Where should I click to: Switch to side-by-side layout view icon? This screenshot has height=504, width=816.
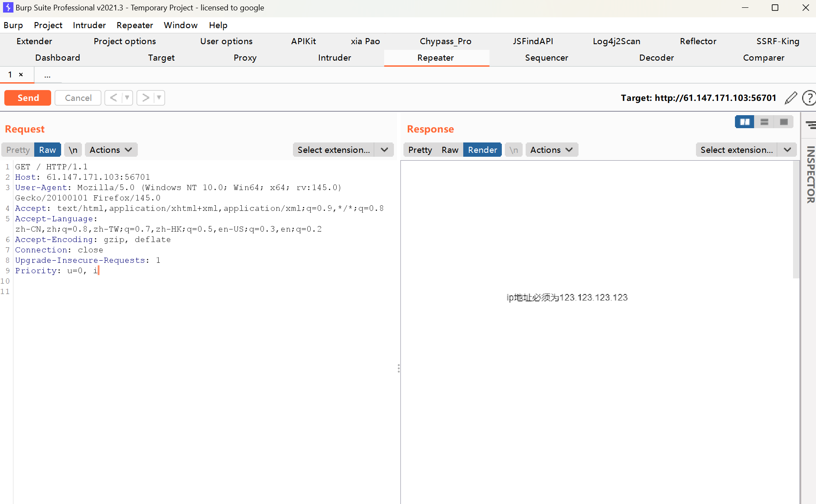coord(745,122)
